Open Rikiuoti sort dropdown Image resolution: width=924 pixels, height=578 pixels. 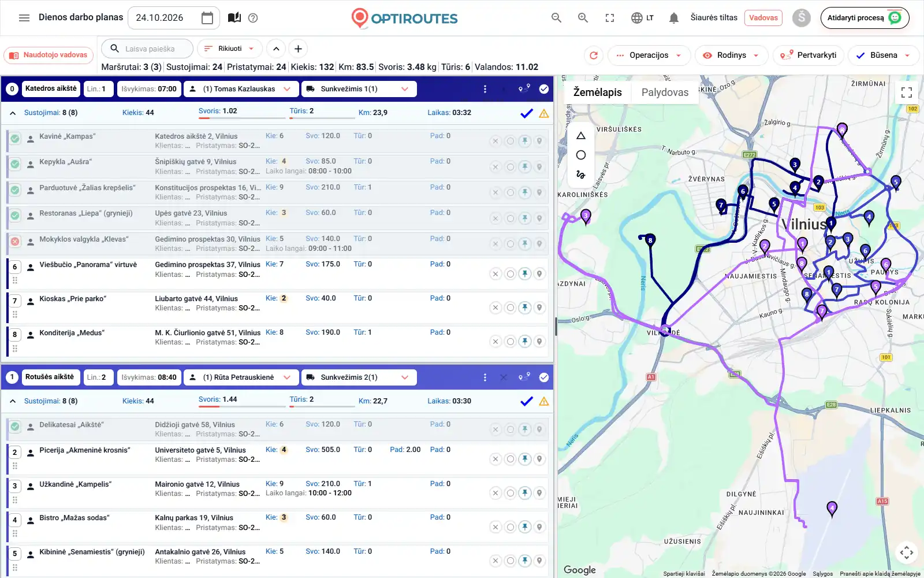[229, 49]
